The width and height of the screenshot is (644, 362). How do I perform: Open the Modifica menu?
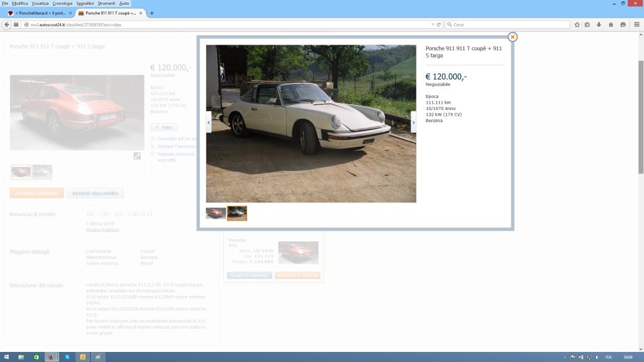click(x=19, y=3)
